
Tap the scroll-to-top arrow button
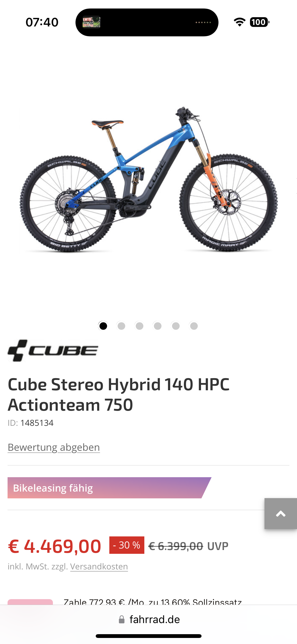point(281,513)
